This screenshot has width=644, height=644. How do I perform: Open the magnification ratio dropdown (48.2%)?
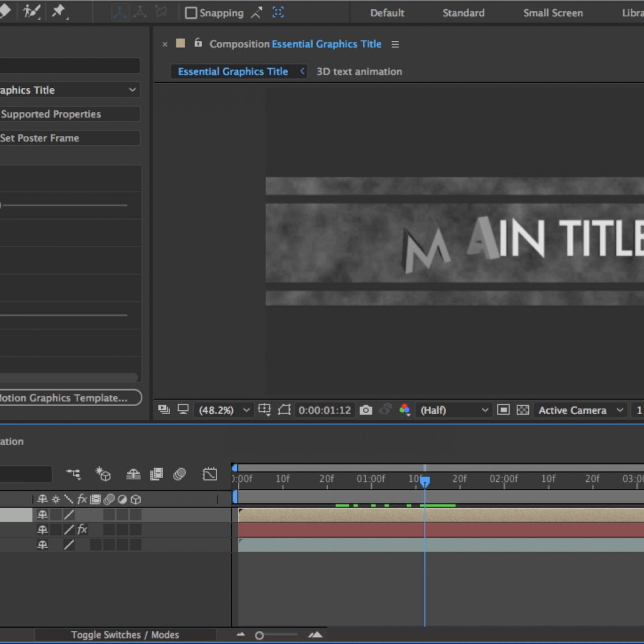tap(224, 410)
